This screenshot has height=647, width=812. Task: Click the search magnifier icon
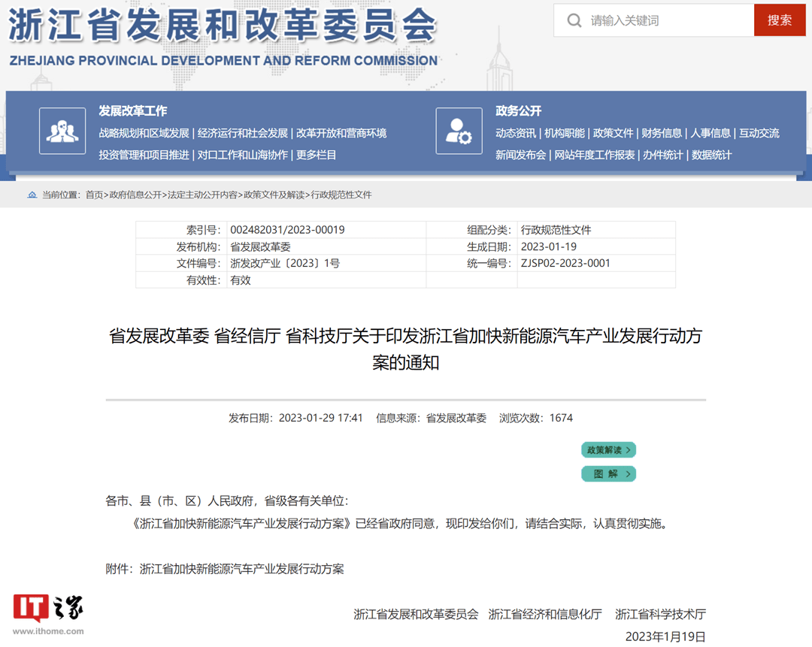click(574, 21)
